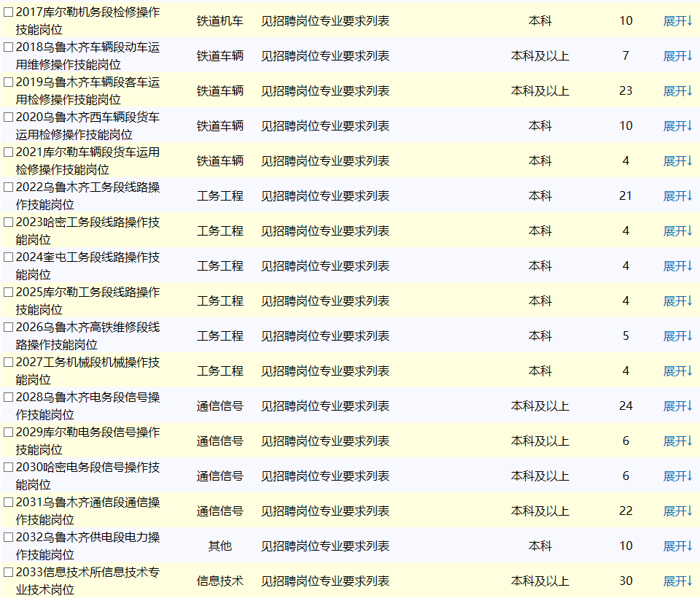Viewport: 700px width, 601px height.
Task: Check box for 2028乌鲁木齐电务段信号岗位
Action: (9, 397)
